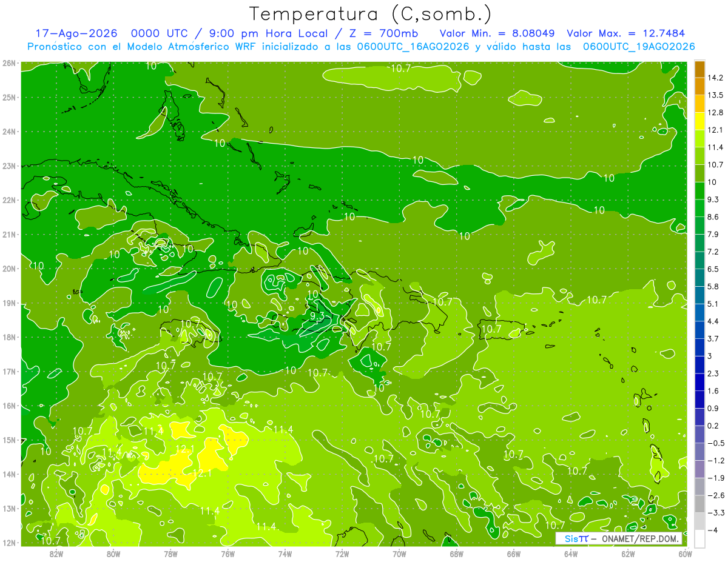Click the '12.8' color scale label
The width and height of the screenshot is (728, 562).
click(x=716, y=113)
